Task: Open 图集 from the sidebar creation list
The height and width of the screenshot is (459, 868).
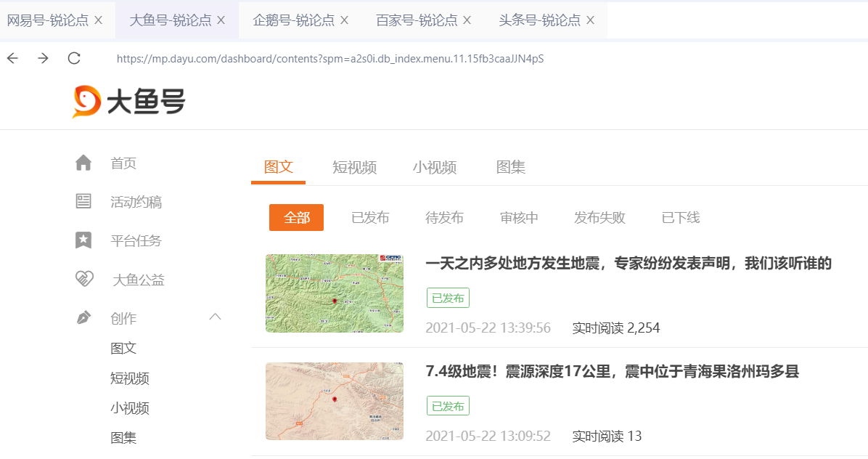Action: 123,438
